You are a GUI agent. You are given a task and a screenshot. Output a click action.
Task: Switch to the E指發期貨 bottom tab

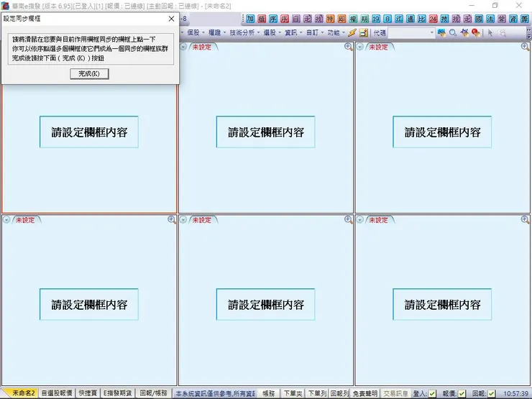(117, 393)
